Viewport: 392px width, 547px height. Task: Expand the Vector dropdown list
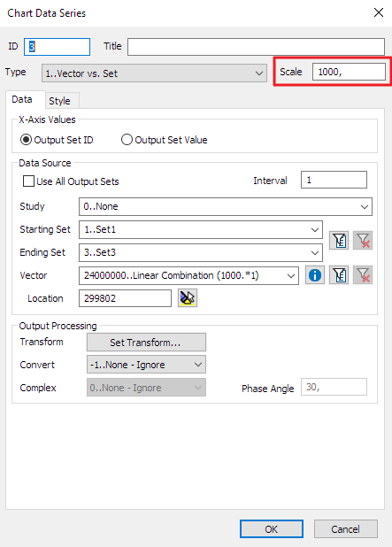click(x=188, y=275)
